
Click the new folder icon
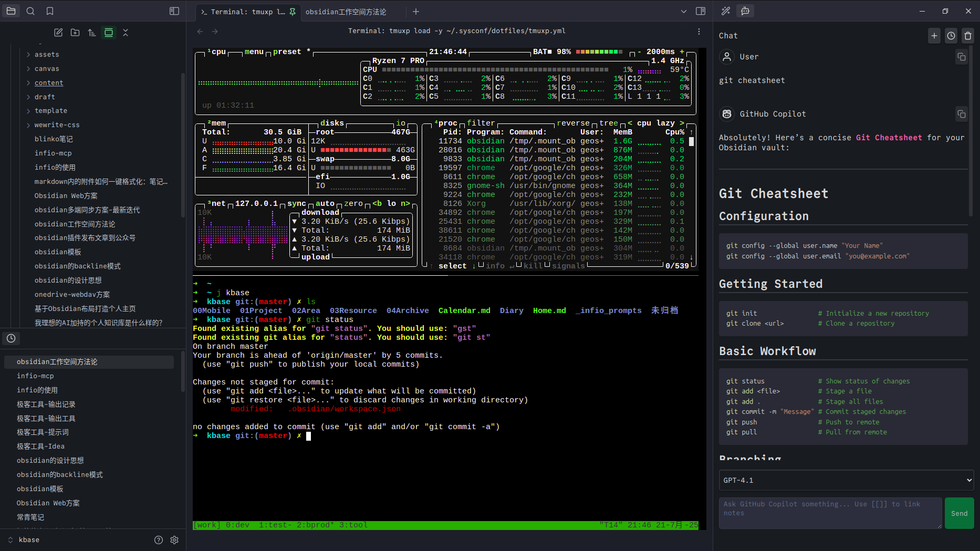tap(75, 33)
